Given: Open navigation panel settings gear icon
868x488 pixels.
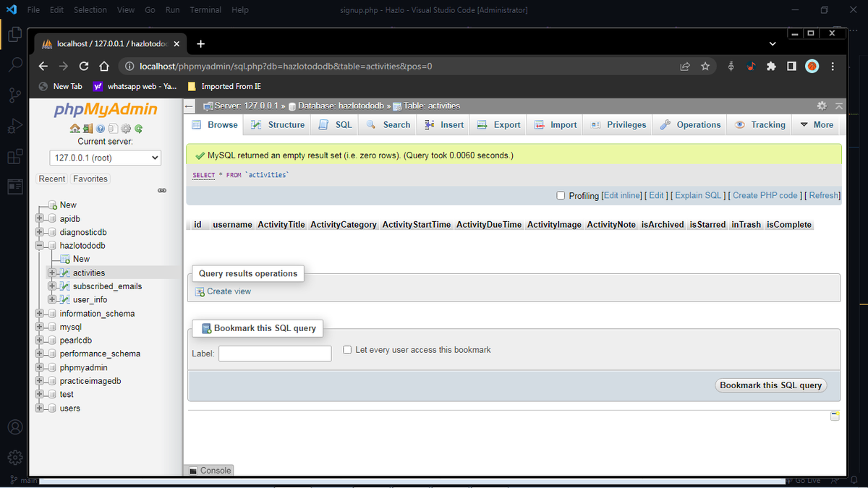Looking at the screenshot, I should coord(126,129).
